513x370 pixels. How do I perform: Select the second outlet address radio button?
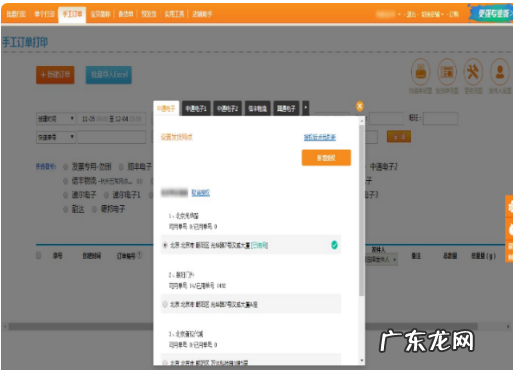pos(165,304)
